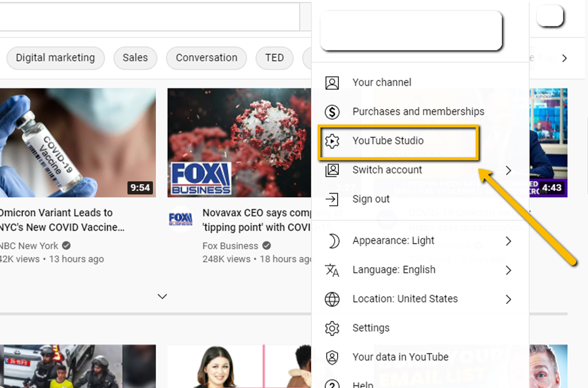Screen dimensions: 588x388
Task: Expand Language: English submenu chevron
Action: [508, 270]
